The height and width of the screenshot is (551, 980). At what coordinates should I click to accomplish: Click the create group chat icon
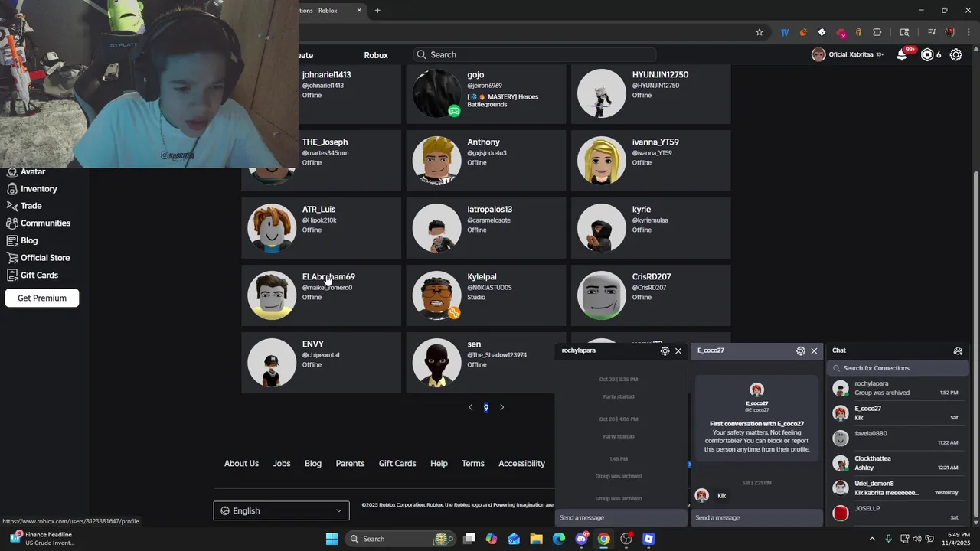(x=958, y=350)
